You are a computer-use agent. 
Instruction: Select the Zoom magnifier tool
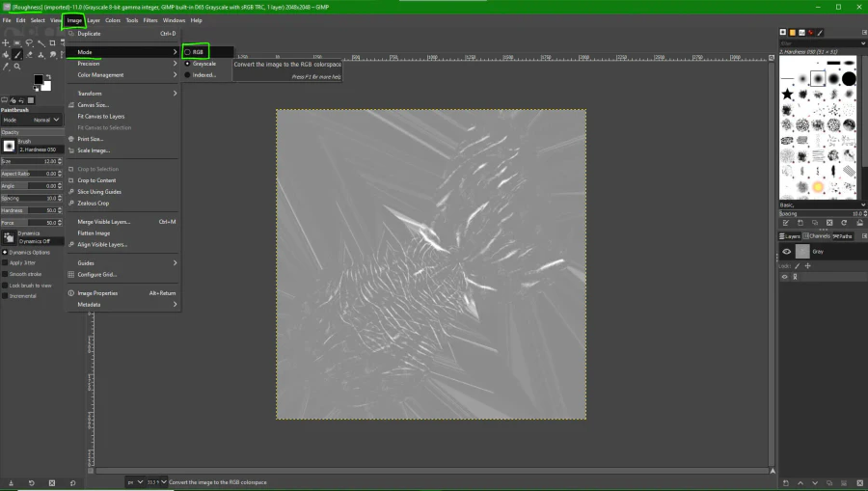[17, 67]
